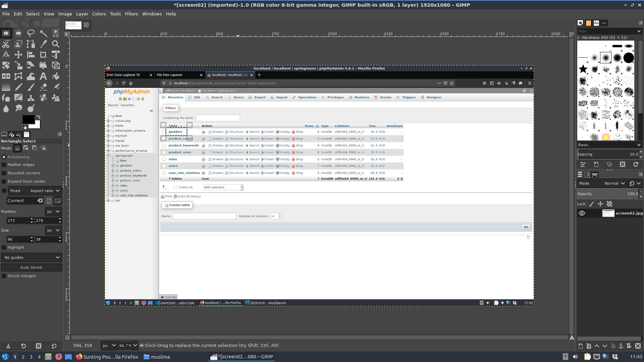Select the Pencil tool
This screenshot has width=644, height=362.
(18, 87)
